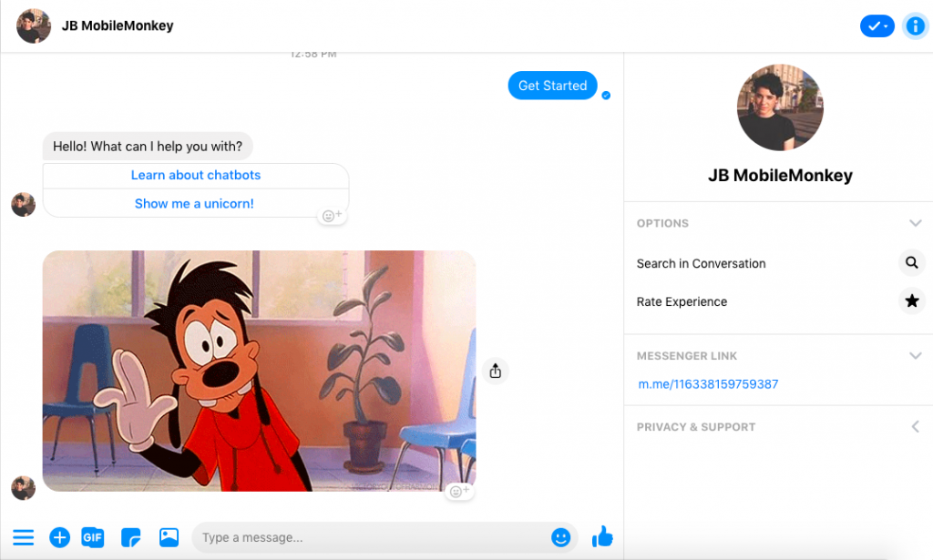Viewport: 933px width, 560px height.
Task: Rate Experience using the star icon
Action: pos(912,300)
